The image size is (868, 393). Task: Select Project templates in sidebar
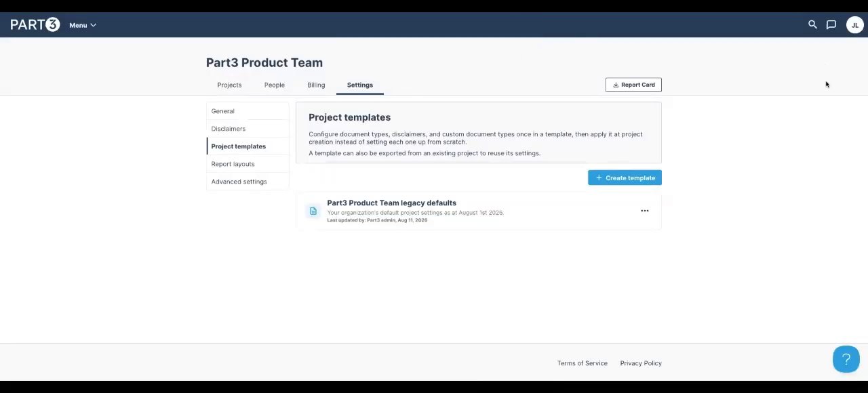click(x=248, y=146)
